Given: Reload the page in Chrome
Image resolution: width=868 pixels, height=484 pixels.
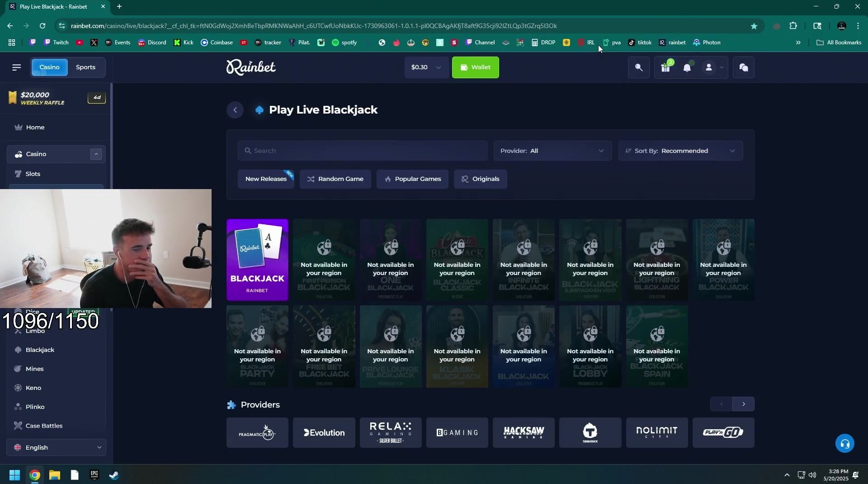Looking at the screenshot, I should tap(42, 26).
